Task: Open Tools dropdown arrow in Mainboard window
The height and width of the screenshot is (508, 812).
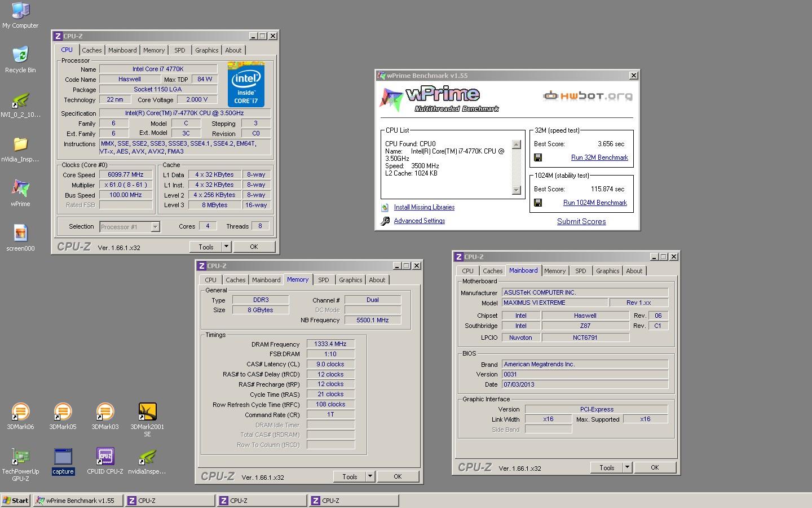Action: [x=627, y=467]
